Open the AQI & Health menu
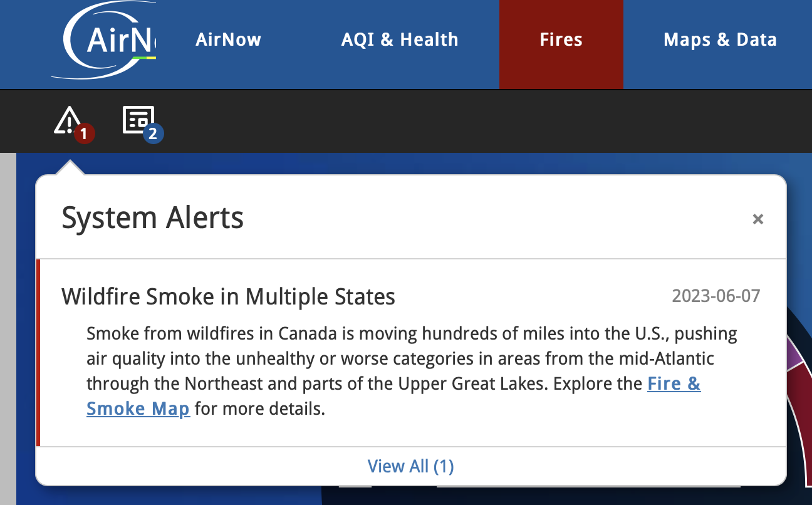The width and height of the screenshot is (812, 505). [400, 39]
